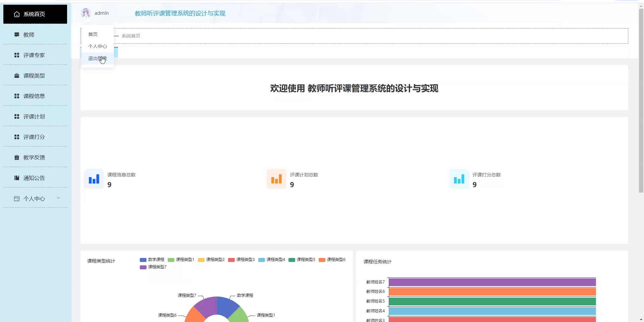Image resolution: width=644 pixels, height=322 pixels.
Task: Open 系统首页 in the sidebar
Action: coord(35,14)
